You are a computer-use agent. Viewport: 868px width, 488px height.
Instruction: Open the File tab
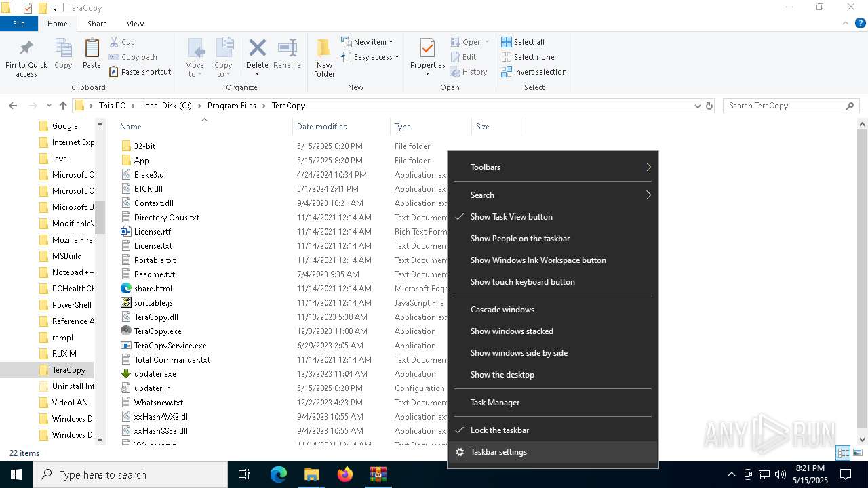tap(19, 23)
